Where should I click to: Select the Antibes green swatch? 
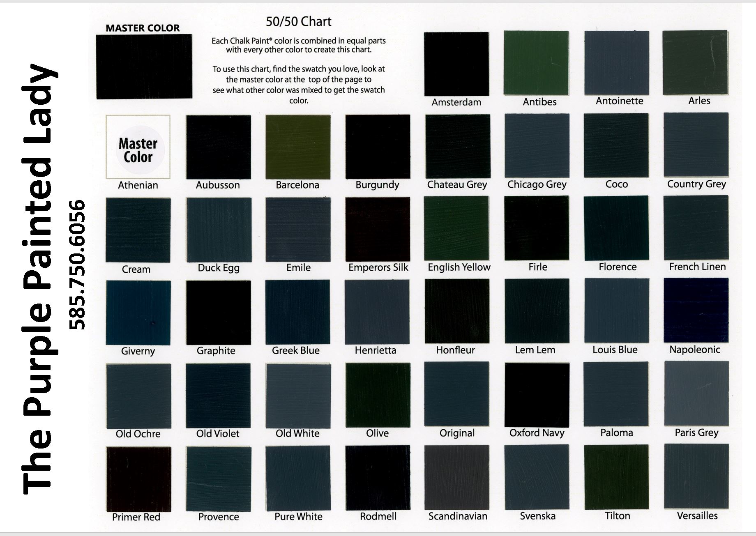click(536, 63)
